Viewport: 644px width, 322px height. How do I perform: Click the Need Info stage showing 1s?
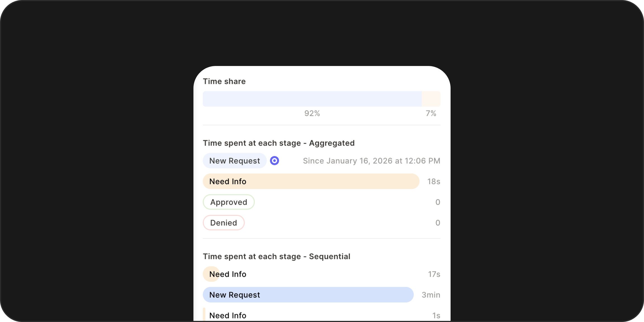click(228, 315)
